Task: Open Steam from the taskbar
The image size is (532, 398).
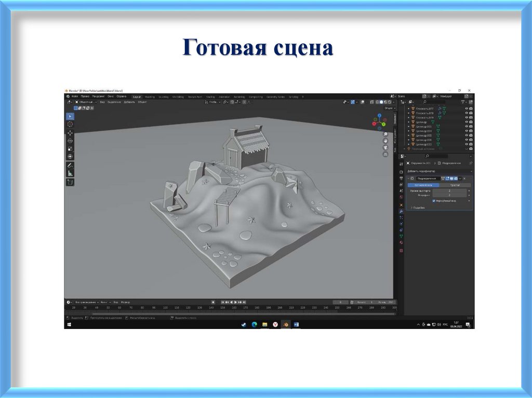Action: pos(244,325)
